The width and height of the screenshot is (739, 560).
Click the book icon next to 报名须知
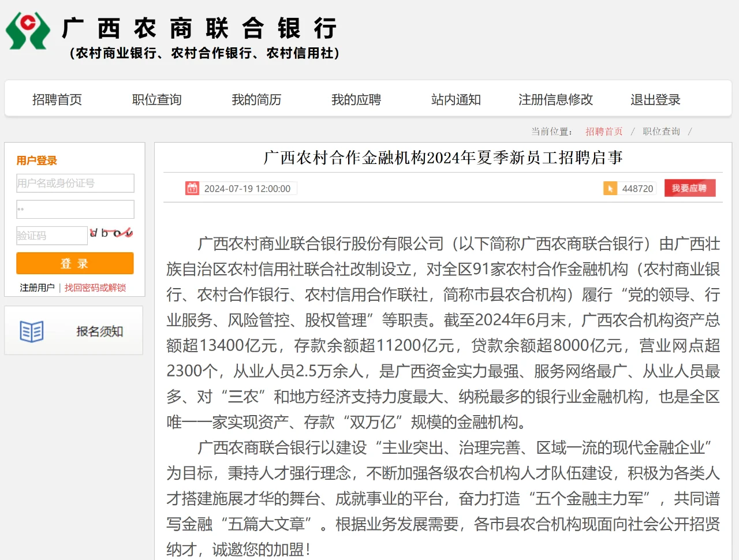point(32,331)
